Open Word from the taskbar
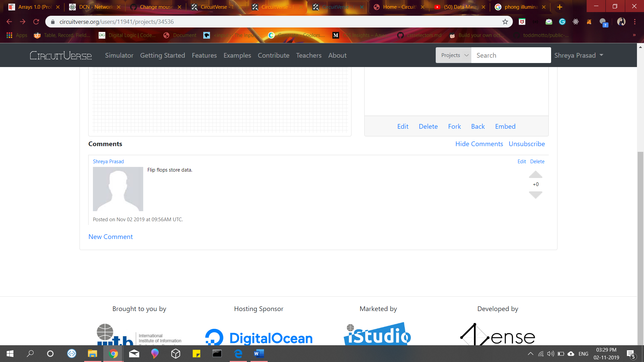Viewport: 644px width, 362px height. click(x=259, y=354)
